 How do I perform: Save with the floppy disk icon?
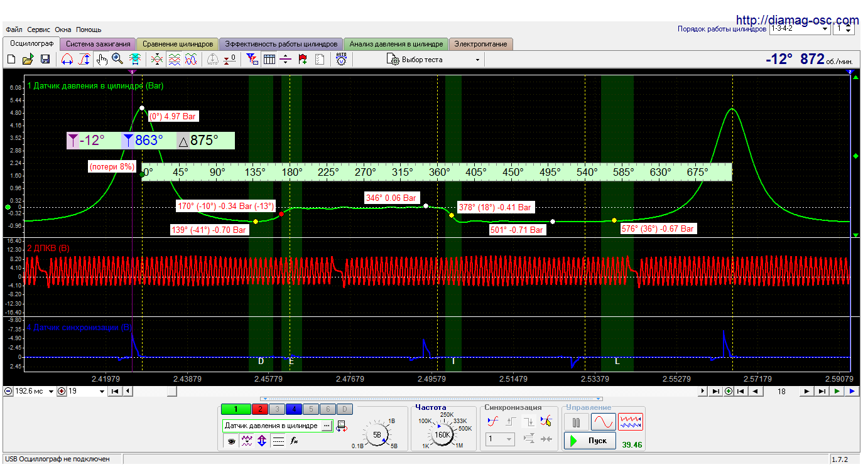coord(45,59)
